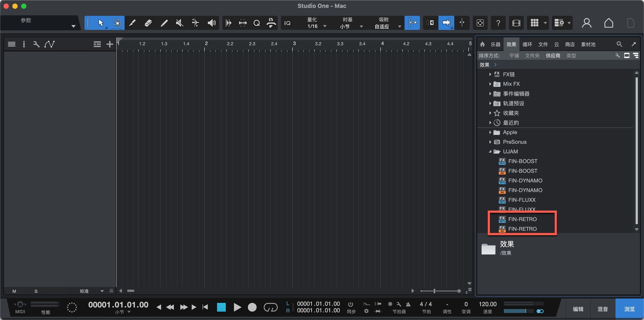Sort effects by 平铺
The height and width of the screenshot is (320, 644).
click(x=514, y=56)
